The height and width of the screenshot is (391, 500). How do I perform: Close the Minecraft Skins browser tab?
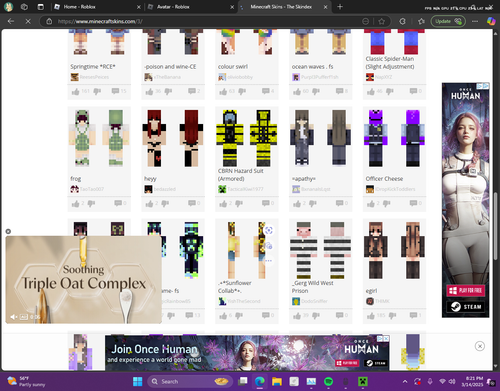pyautogui.click(x=326, y=7)
